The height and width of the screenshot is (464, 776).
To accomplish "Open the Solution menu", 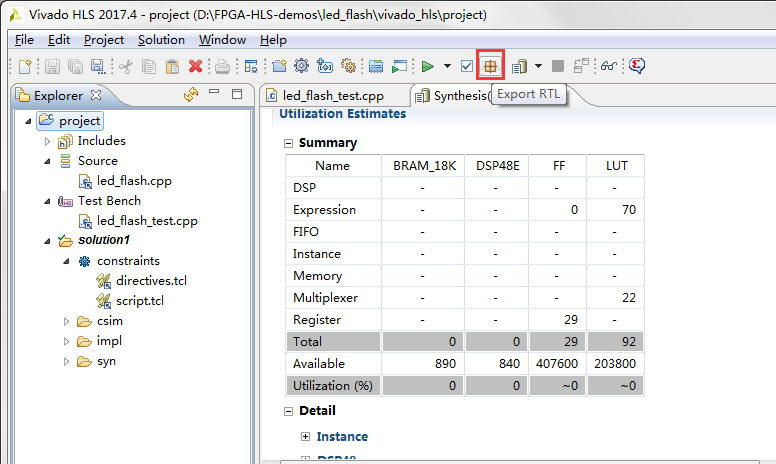I will click(x=161, y=40).
